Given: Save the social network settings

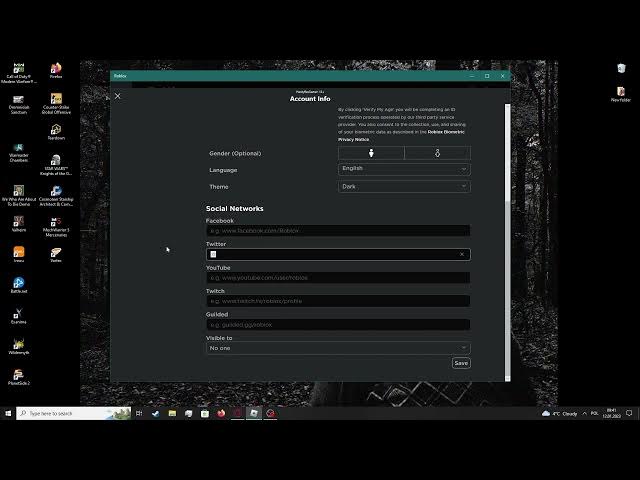Looking at the screenshot, I should tap(461, 363).
